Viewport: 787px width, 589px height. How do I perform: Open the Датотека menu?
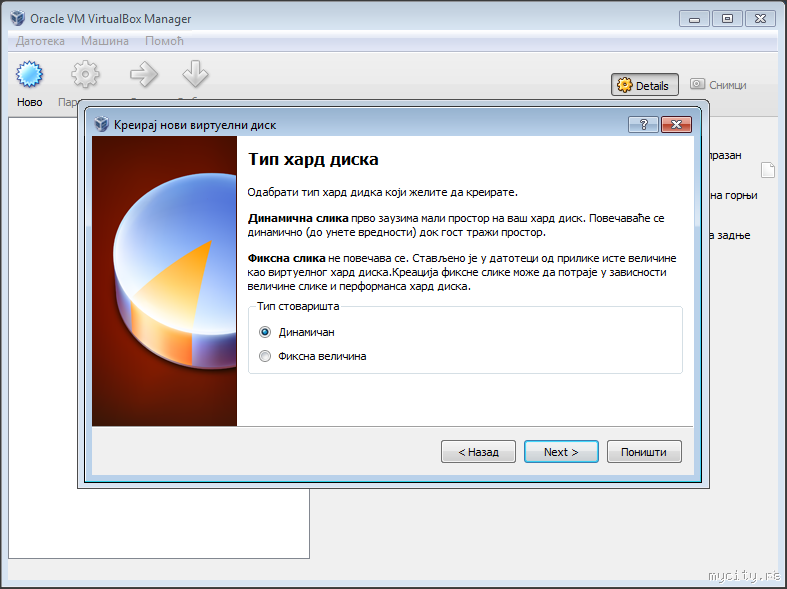40,41
